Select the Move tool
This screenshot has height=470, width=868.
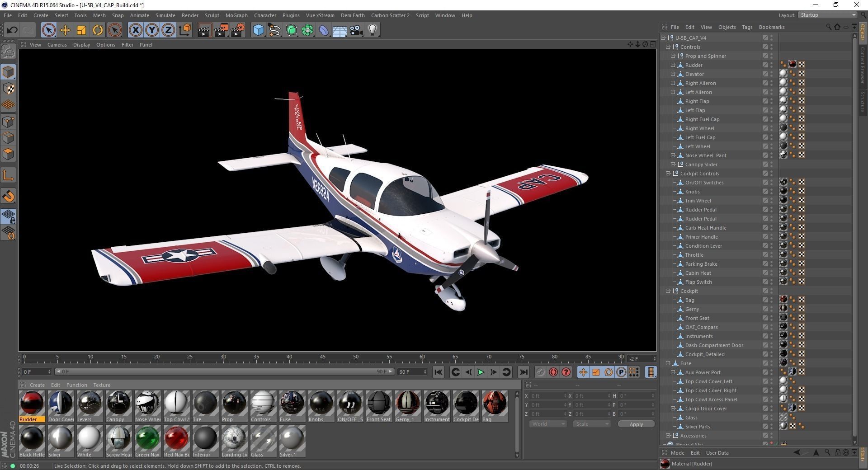[65, 30]
